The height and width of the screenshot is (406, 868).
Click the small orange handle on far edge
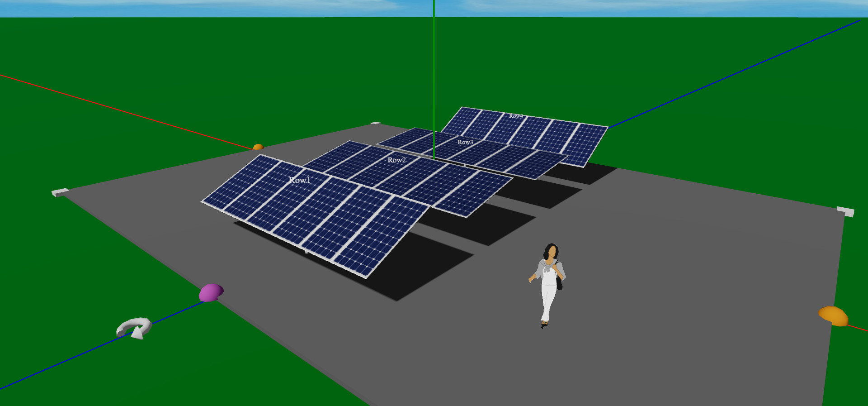(258, 147)
